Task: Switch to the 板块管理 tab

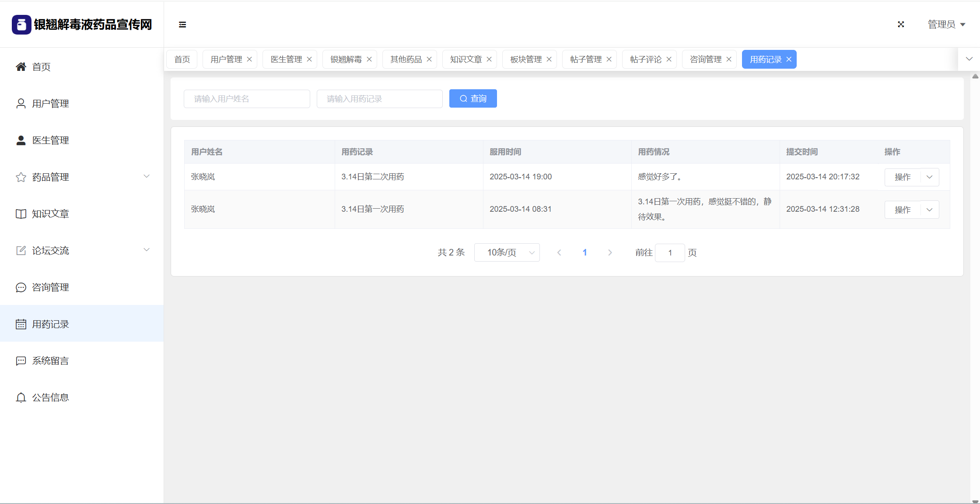Action: tap(525, 59)
